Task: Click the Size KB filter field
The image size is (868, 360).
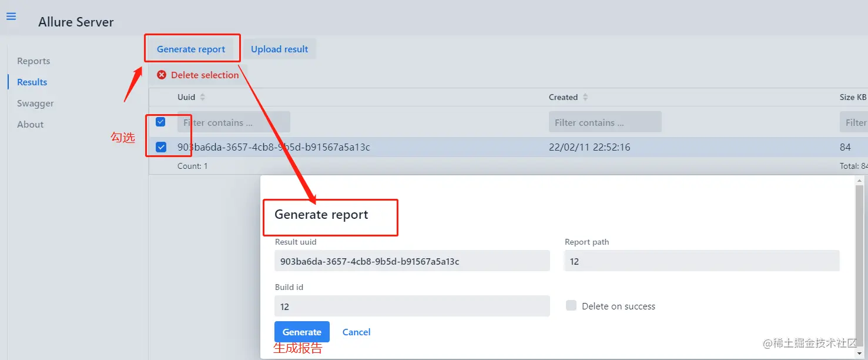Action: point(854,122)
